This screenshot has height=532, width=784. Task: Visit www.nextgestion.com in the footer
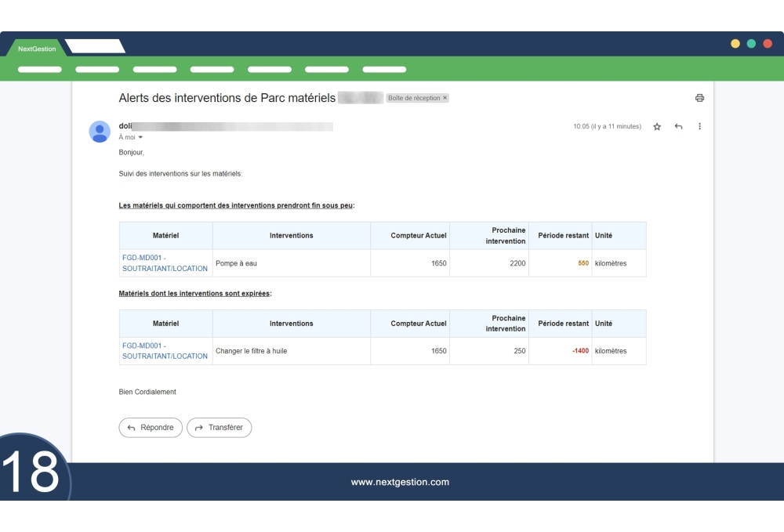click(400, 482)
